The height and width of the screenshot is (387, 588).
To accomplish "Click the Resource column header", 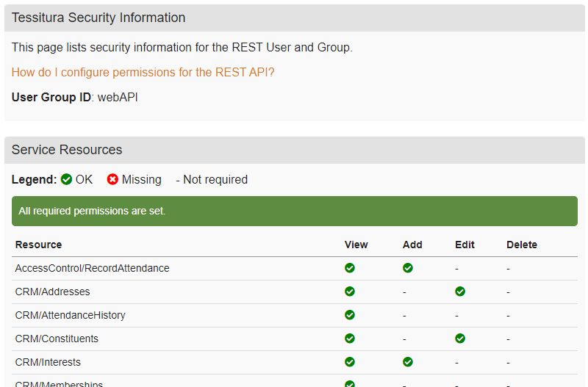I will pyautogui.click(x=39, y=245).
